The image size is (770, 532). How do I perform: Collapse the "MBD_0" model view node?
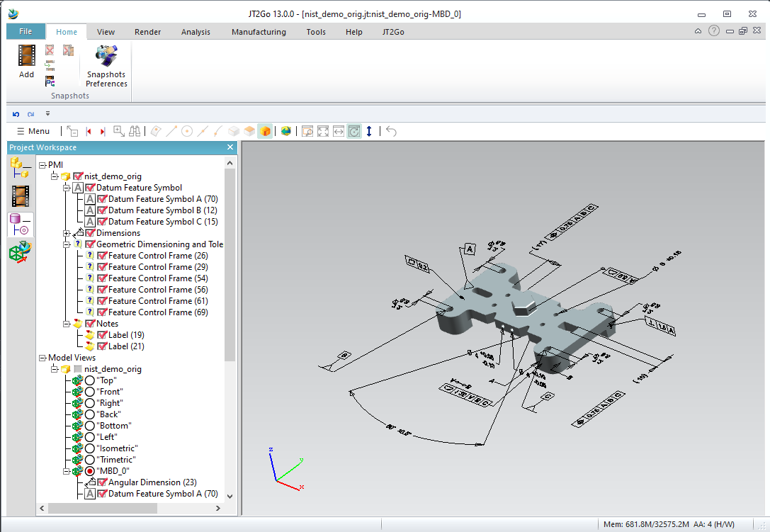click(x=67, y=471)
